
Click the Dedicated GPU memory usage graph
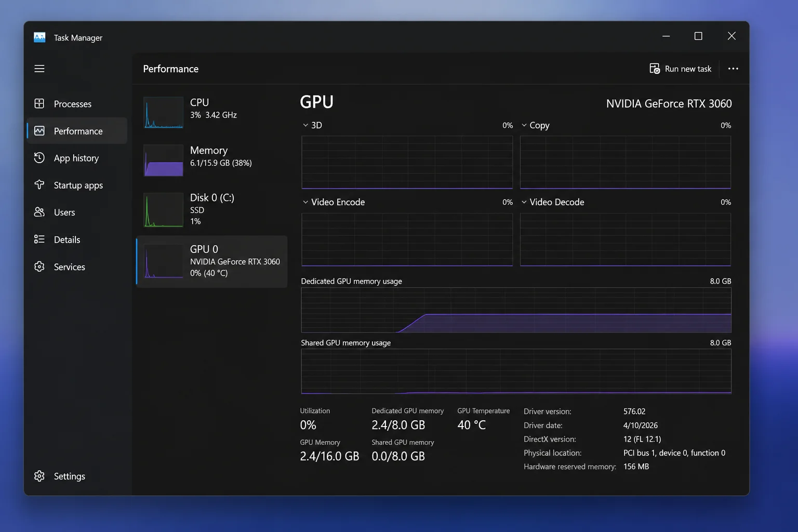[516, 310]
